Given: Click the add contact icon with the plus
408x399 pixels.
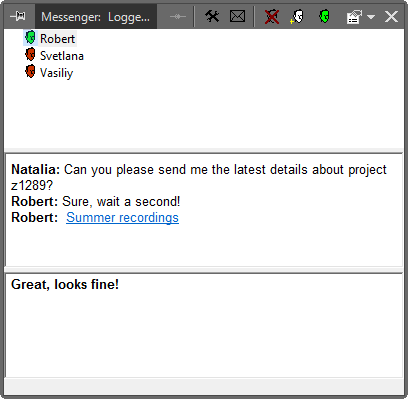Looking at the screenshot, I should [297, 16].
